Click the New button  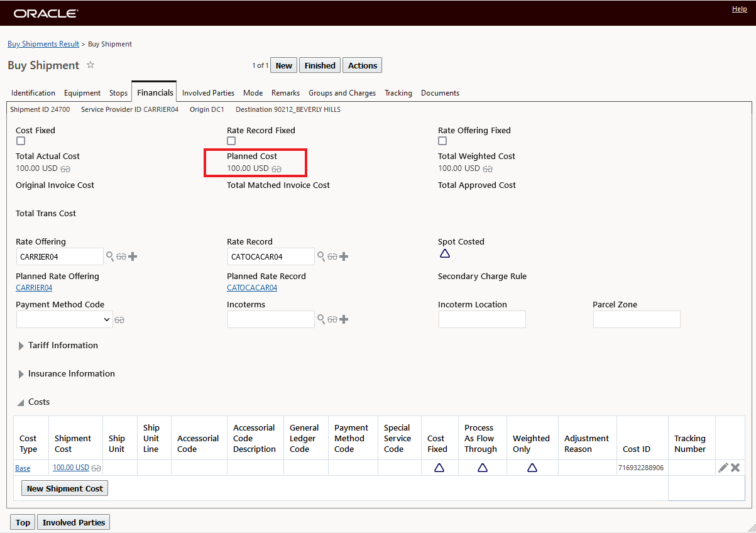pos(284,65)
